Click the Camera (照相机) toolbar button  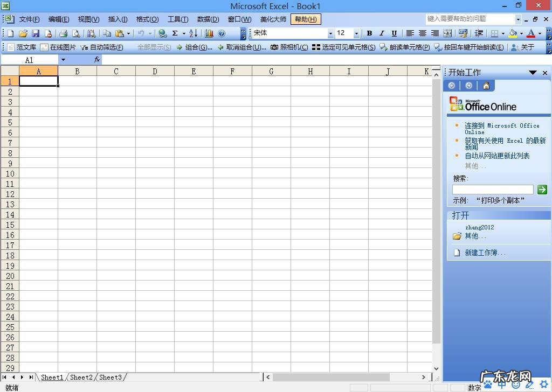(x=289, y=47)
